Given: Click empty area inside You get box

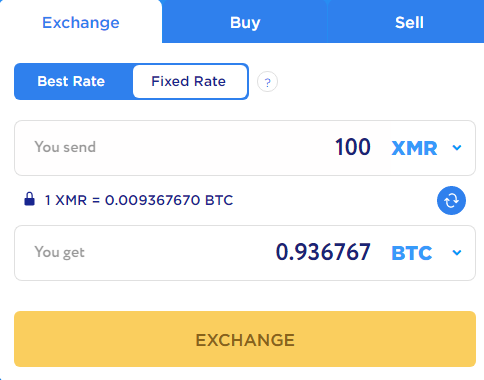Looking at the screenshot, I should pos(180,253).
